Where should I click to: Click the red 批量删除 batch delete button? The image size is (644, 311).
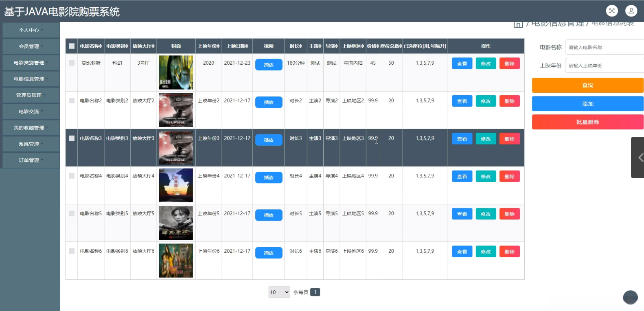[x=587, y=122]
